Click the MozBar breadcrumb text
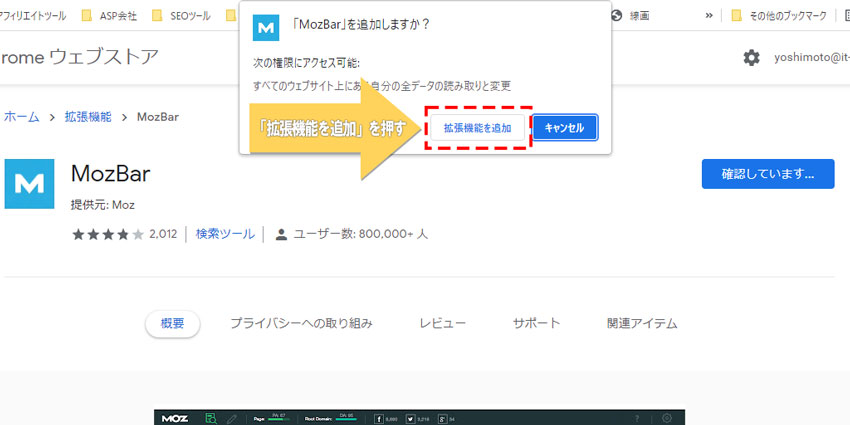The height and width of the screenshot is (425, 850). [158, 117]
